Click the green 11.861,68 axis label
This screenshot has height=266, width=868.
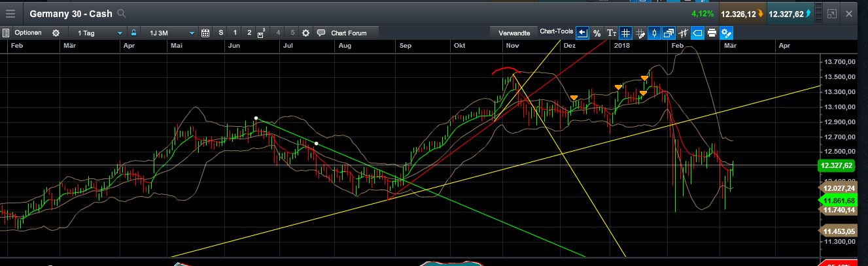(838, 200)
